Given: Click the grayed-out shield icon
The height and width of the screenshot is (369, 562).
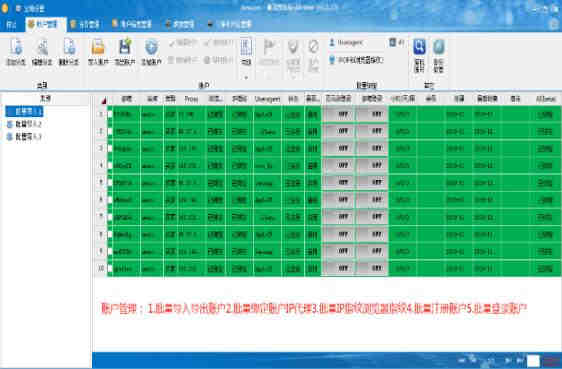Looking at the screenshot, I should click(x=293, y=47).
